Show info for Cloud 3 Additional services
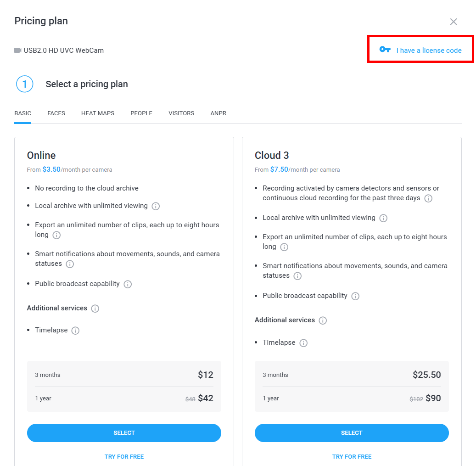Image resolution: width=476 pixels, height=466 pixels. tap(323, 320)
